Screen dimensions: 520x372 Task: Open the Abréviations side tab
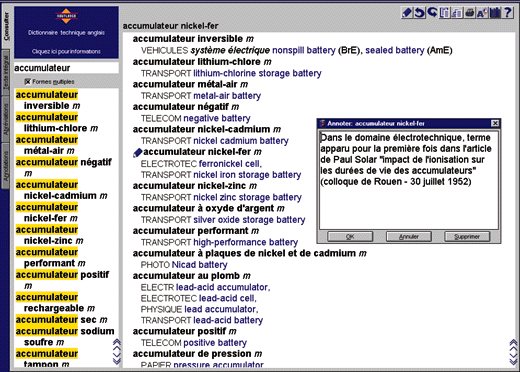(x=6, y=119)
